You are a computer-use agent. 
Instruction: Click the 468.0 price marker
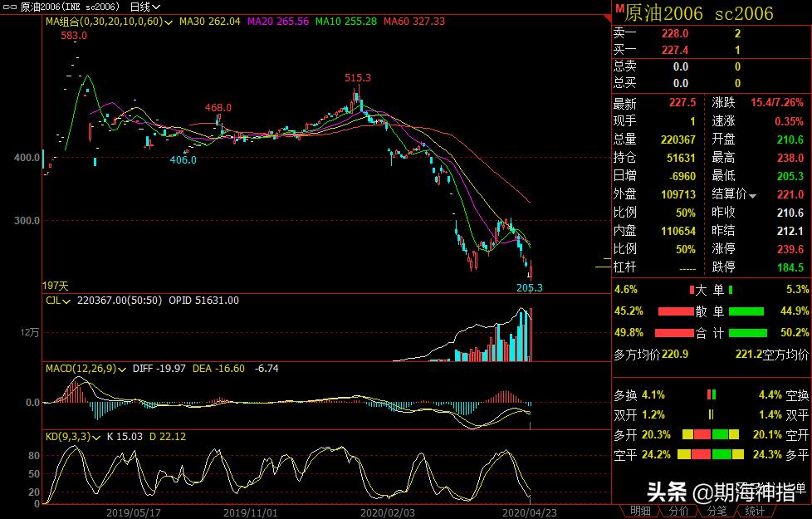[218, 108]
